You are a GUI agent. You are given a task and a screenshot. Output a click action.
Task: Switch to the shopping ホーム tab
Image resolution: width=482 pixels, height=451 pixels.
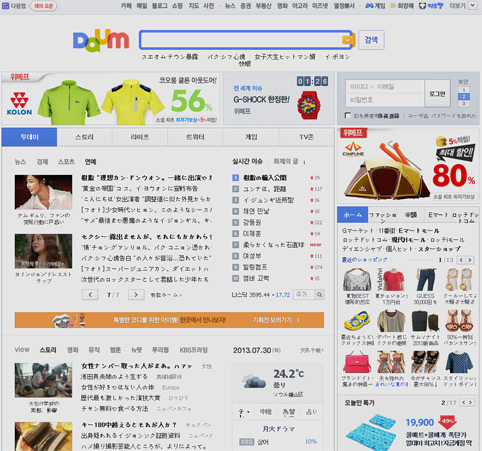353,215
